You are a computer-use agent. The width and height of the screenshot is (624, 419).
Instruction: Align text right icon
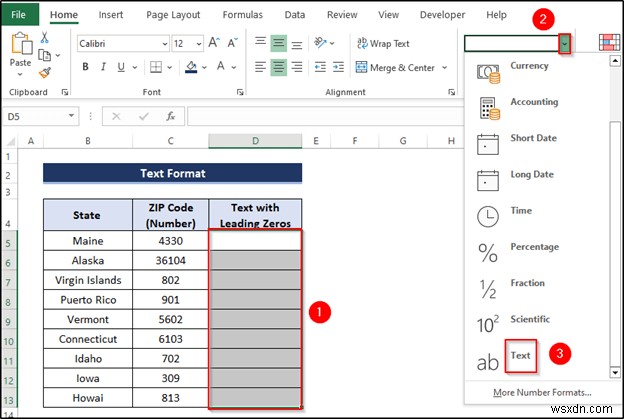point(297,67)
